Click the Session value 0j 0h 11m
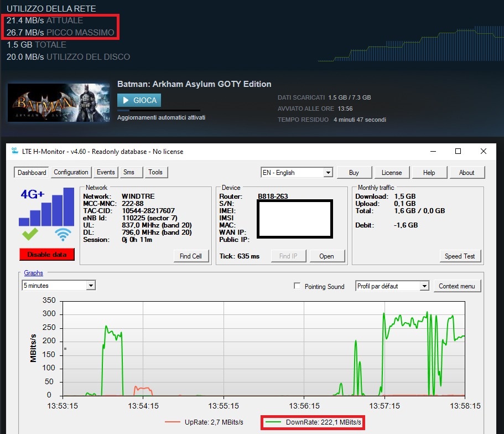The image size is (504, 434). pos(137,240)
